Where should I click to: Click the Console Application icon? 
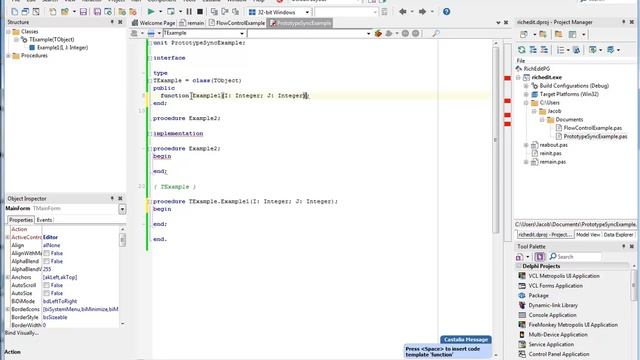click(522, 315)
